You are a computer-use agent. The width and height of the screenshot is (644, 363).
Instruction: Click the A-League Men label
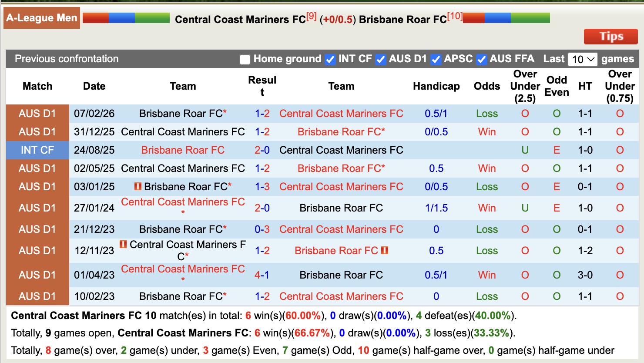coord(41,18)
